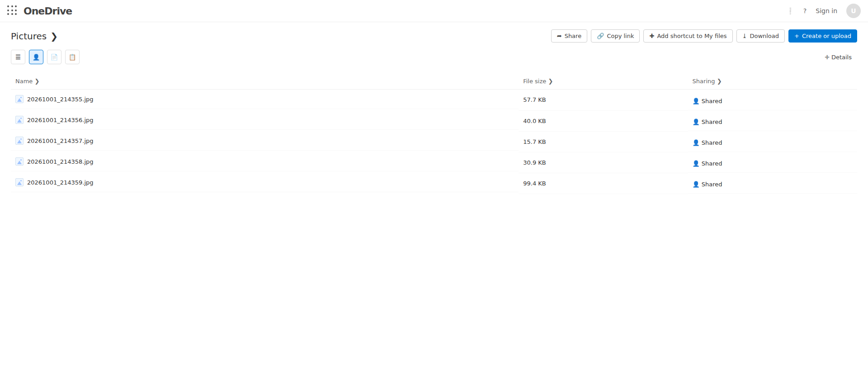Open the app launcher grid icon
Screen dimensions: 868x365
coord(12,10)
